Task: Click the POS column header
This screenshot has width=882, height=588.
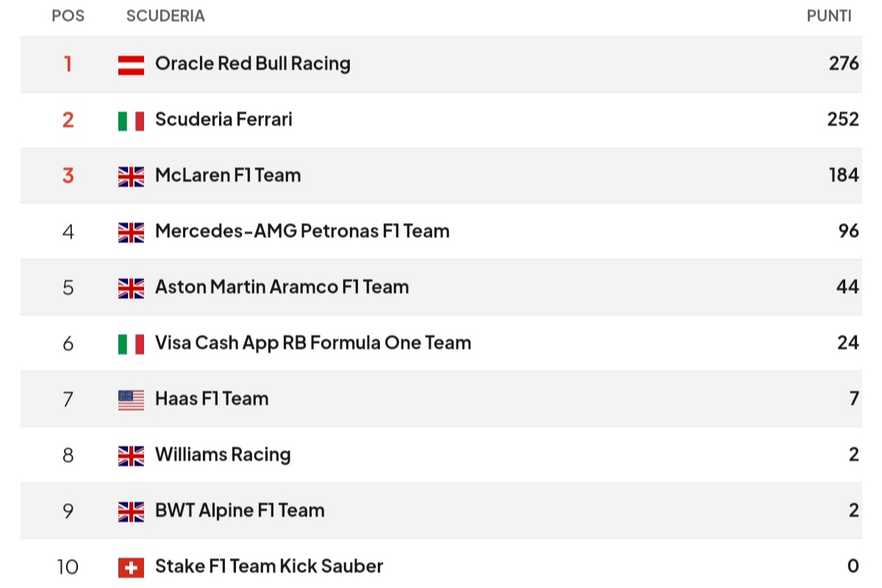Action: [68, 16]
